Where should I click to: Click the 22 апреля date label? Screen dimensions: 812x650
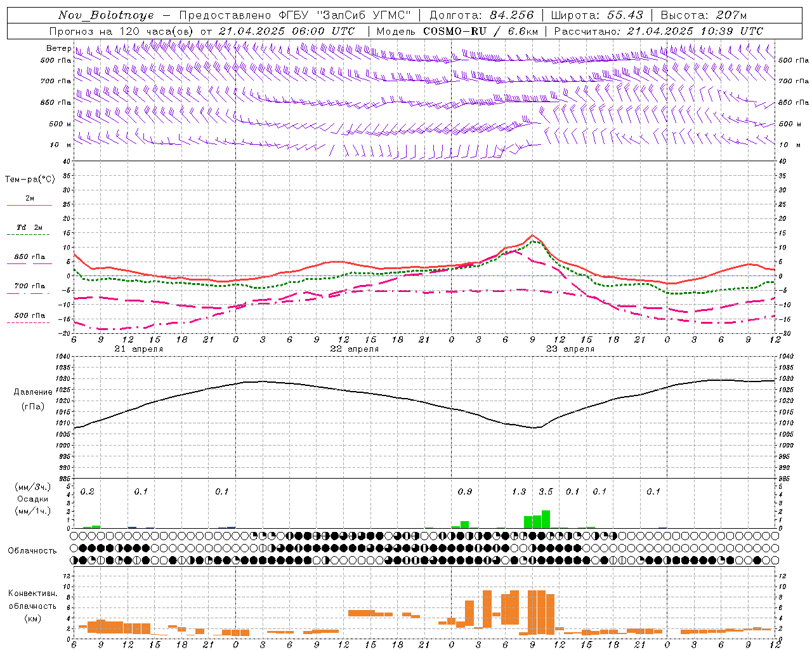[x=354, y=349]
